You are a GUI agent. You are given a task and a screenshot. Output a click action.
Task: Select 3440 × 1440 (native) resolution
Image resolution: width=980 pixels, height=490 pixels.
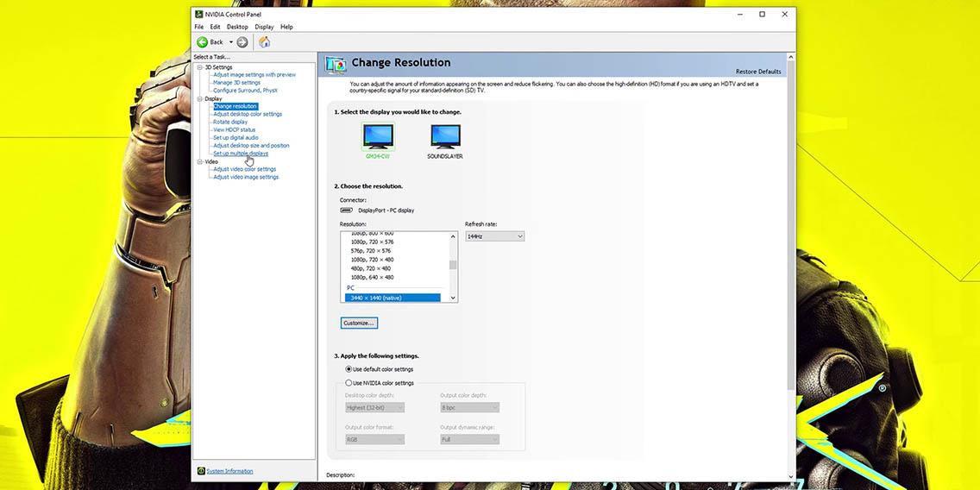pyautogui.click(x=393, y=298)
